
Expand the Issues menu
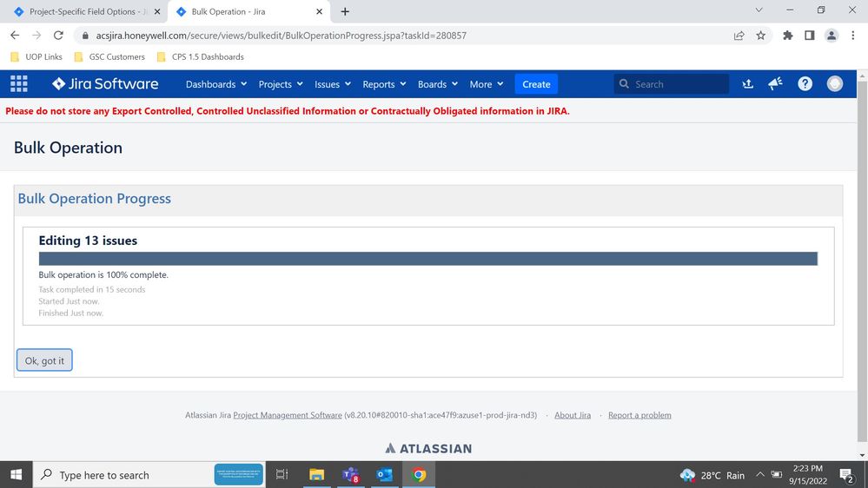[333, 84]
